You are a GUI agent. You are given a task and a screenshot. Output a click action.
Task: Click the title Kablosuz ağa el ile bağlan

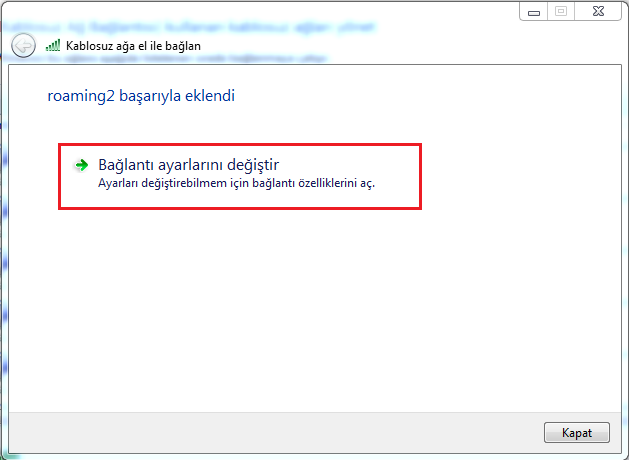pos(132,47)
